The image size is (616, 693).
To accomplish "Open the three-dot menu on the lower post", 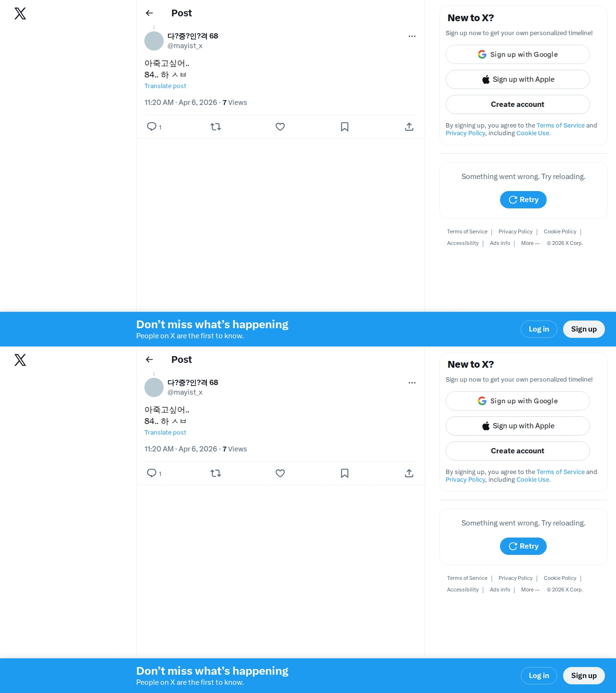I will (x=412, y=383).
